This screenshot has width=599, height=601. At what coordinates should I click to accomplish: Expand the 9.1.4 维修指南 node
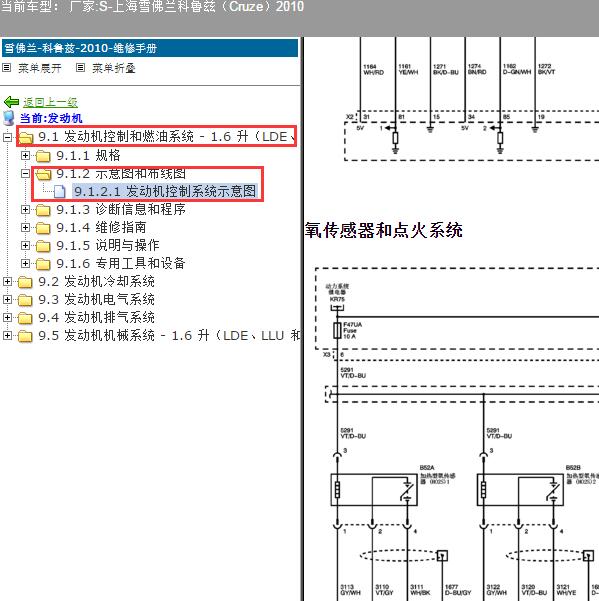click(25, 227)
